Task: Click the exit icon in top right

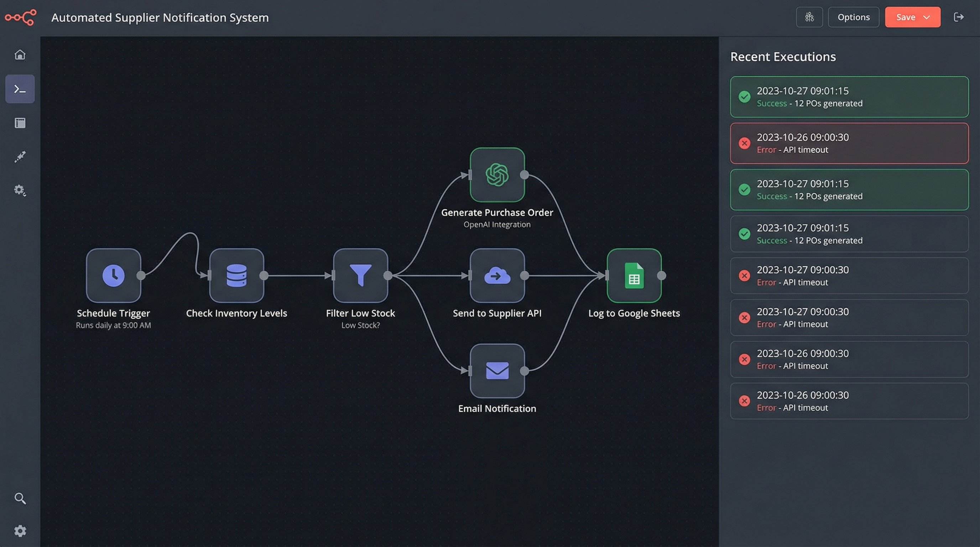Action: (x=959, y=17)
